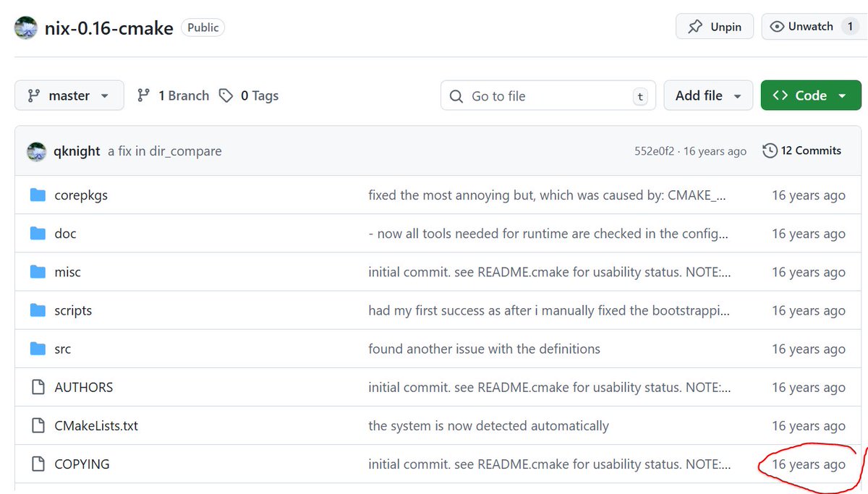Click the repository avatar next to nix-0.16-cmake

pyautogui.click(x=26, y=27)
